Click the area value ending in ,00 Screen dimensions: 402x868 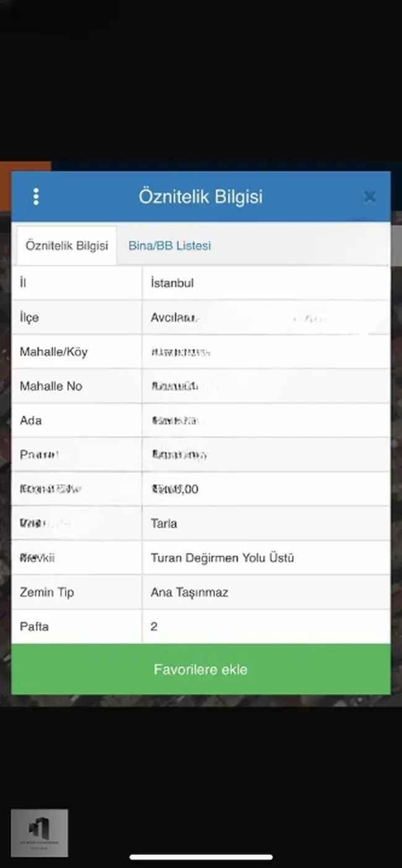[x=175, y=489]
